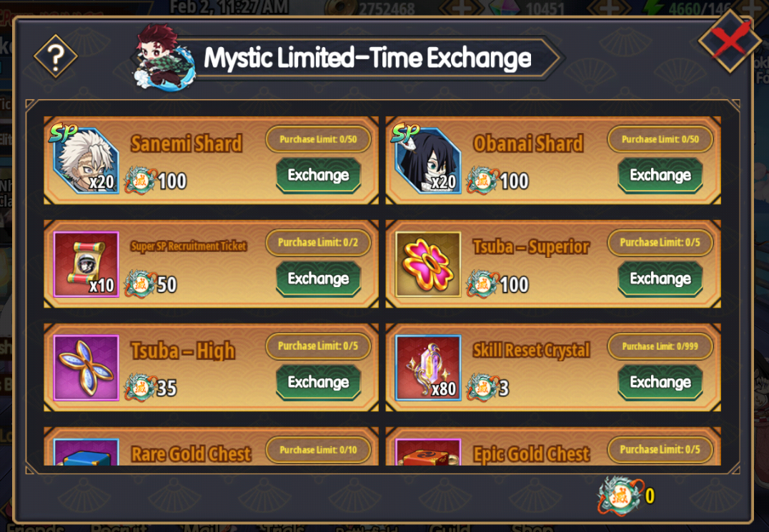This screenshot has height=532, width=769.
Task: Exchange for Super SP Recruitment Ticket
Action: 318,278
